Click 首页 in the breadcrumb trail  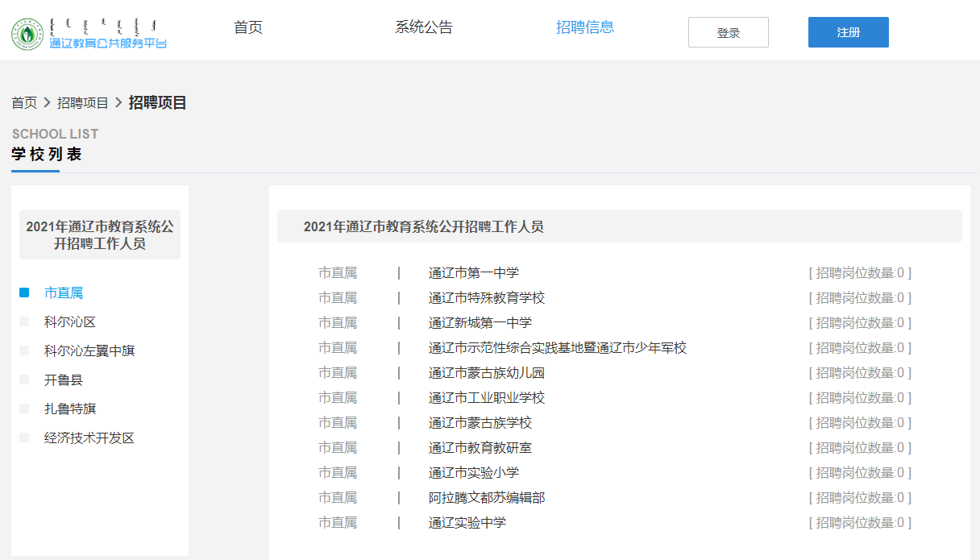[24, 103]
